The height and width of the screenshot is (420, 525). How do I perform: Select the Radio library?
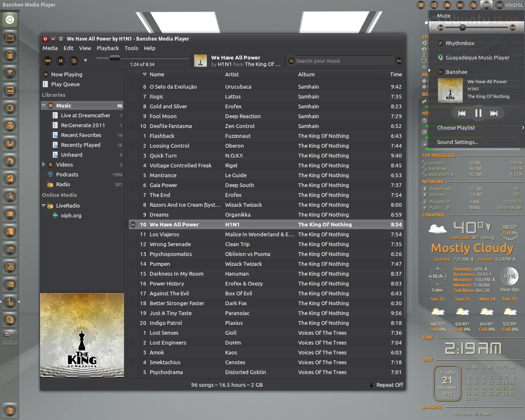(x=82, y=184)
